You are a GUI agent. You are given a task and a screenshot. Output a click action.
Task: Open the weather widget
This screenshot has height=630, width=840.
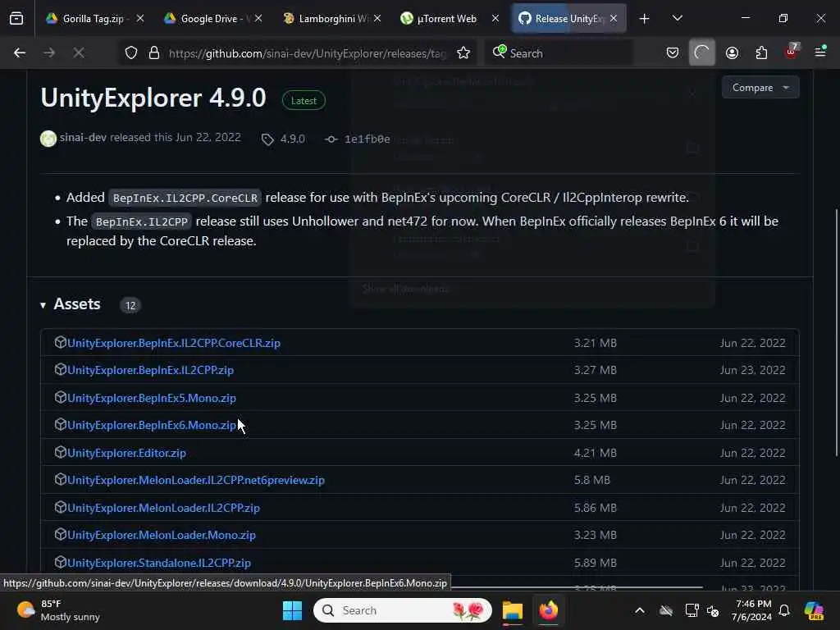pos(58,610)
